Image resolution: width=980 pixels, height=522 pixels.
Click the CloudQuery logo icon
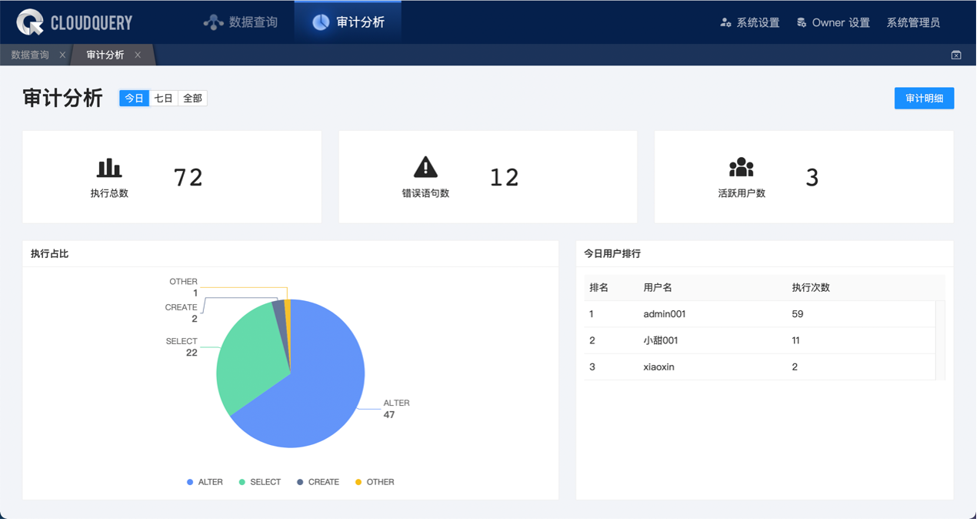[31, 22]
